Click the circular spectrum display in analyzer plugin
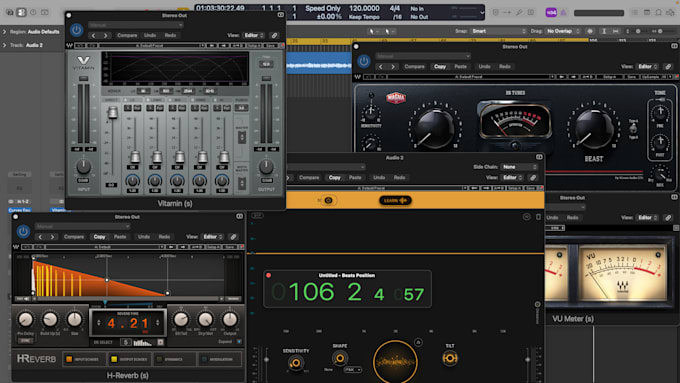Viewport: 680px width, 383px height. [395, 361]
